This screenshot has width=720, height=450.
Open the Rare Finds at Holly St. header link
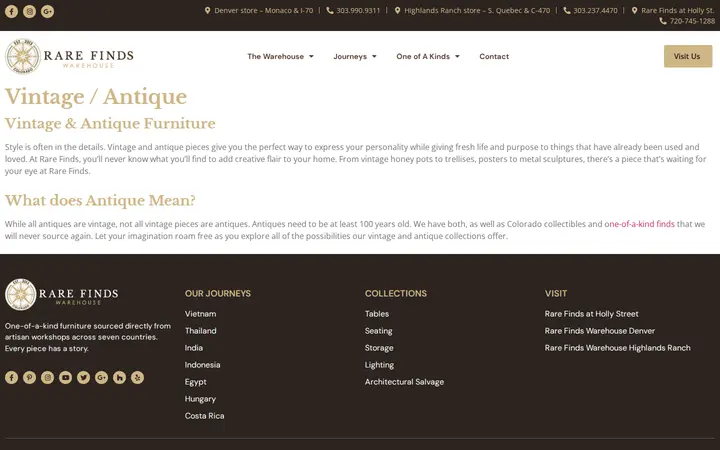pyautogui.click(x=678, y=11)
